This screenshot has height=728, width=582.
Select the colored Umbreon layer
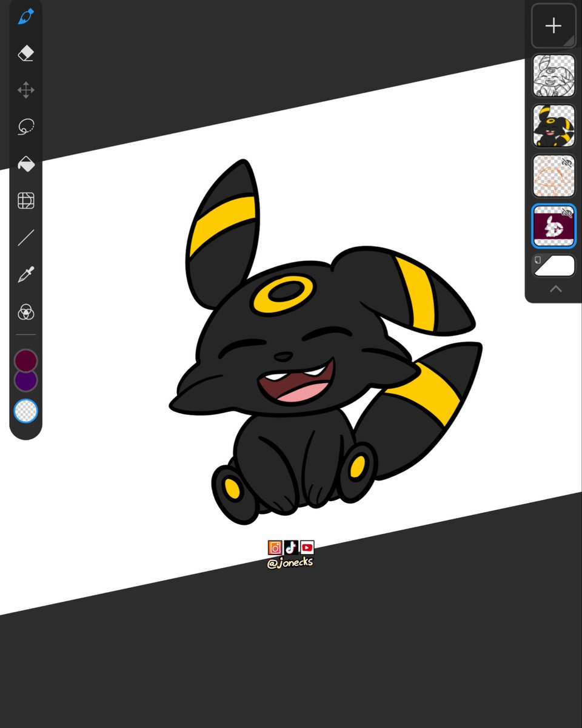[x=554, y=126]
